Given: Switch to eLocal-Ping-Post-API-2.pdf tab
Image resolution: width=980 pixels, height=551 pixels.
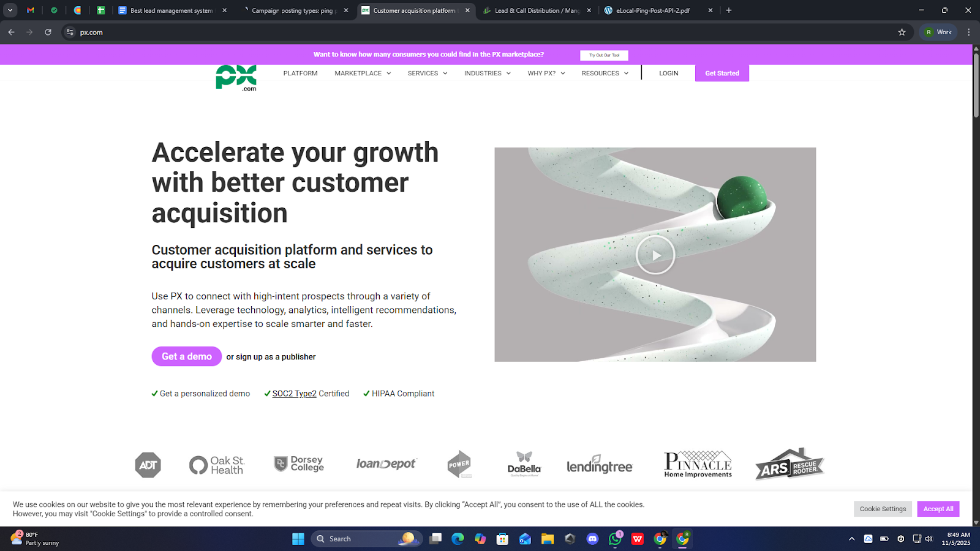Looking at the screenshot, I should click(653, 10).
